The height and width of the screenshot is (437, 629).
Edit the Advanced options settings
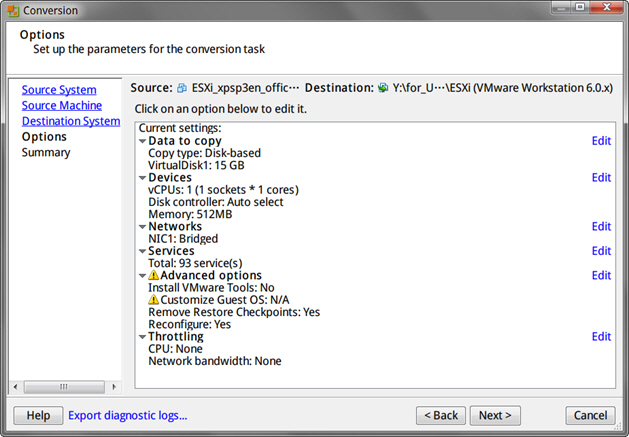tap(601, 275)
